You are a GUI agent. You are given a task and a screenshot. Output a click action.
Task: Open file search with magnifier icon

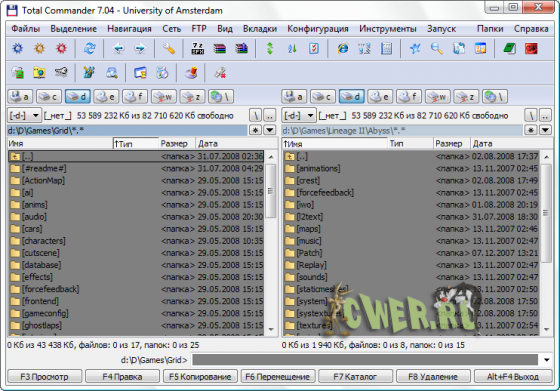click(x=437, y=48)
